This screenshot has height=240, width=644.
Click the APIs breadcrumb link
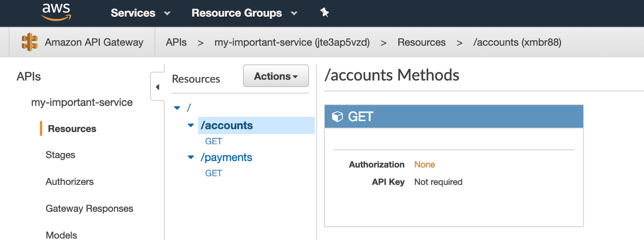click(x=176, y=42)
